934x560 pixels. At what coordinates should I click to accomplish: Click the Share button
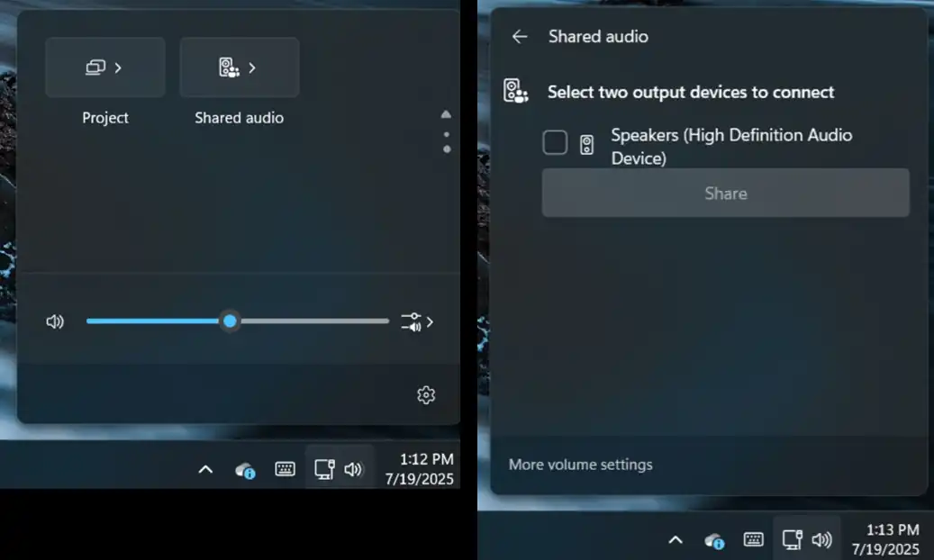pyautogui.click(x=725, y=194)
